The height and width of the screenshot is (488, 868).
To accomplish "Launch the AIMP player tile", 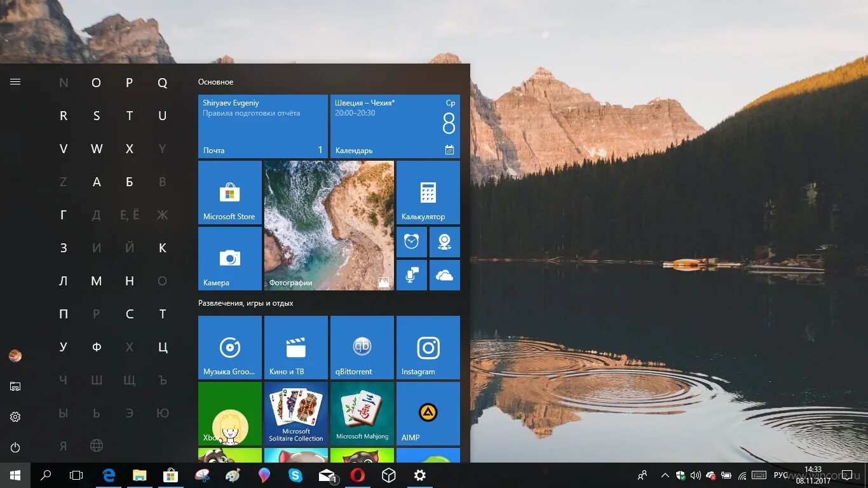I will [x=428, y=413].
